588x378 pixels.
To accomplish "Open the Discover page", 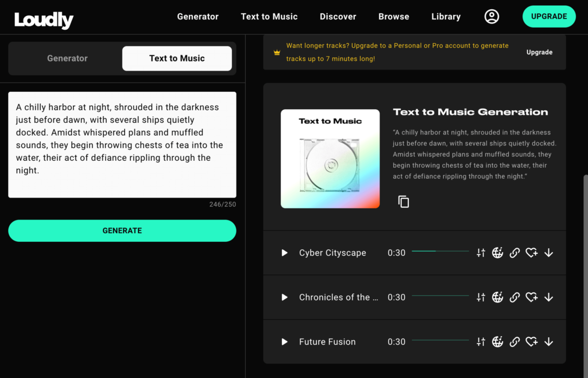I will (338, 16).
